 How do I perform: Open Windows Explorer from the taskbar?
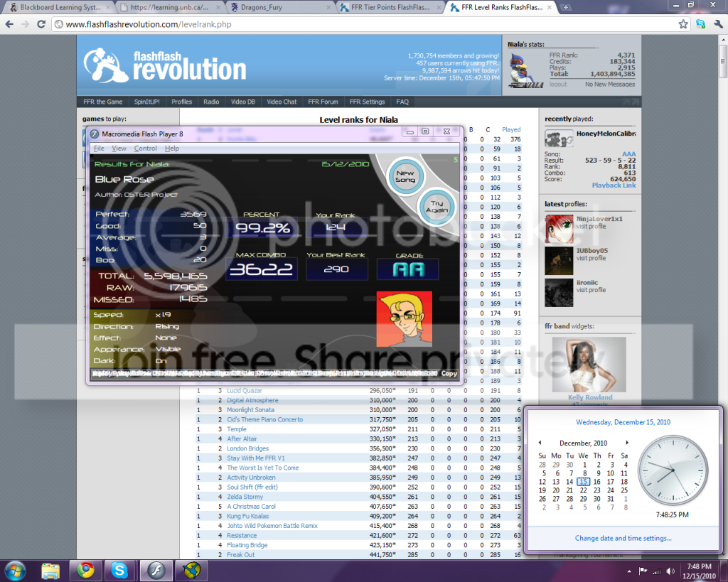point(50,570)
